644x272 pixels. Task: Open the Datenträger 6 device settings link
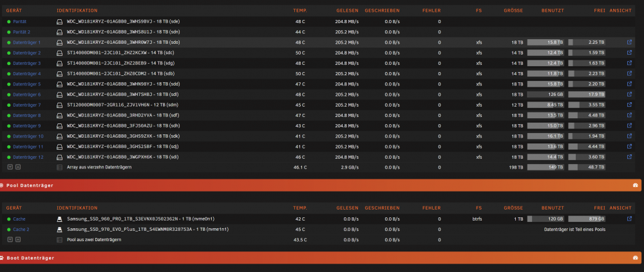pos(26,95)
